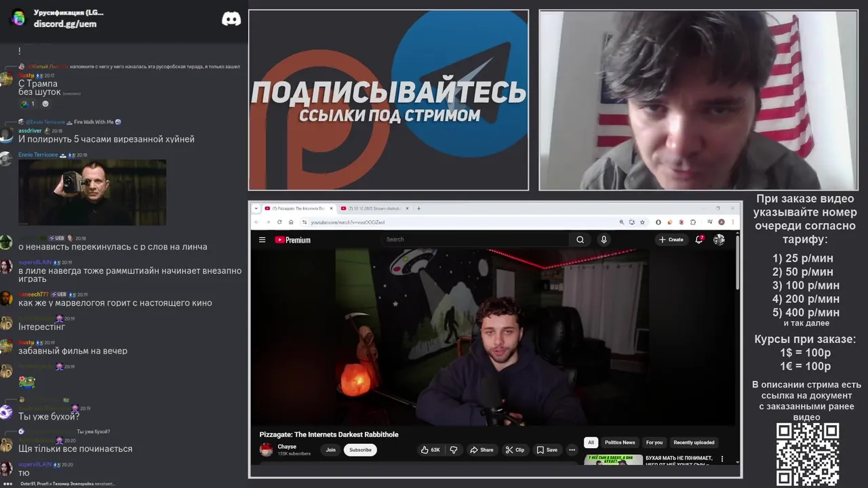Open the image posted by Ennio Terricone
Viewport: 868px width, 488px height.
[92, 192]
